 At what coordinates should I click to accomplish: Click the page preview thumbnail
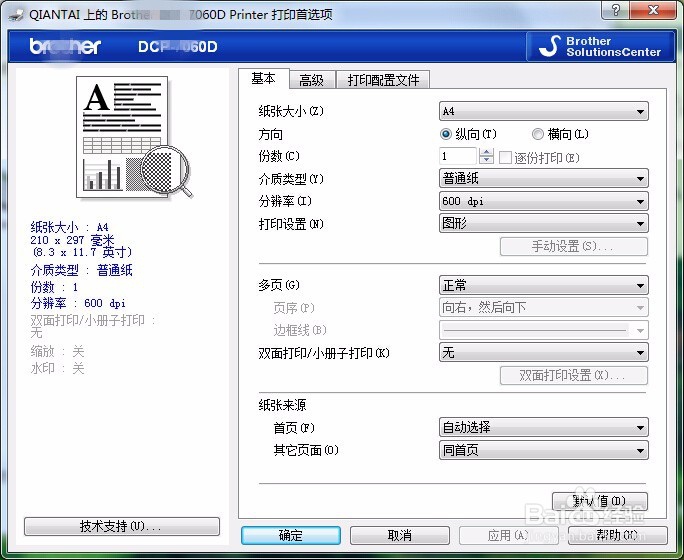coord(133,137)
